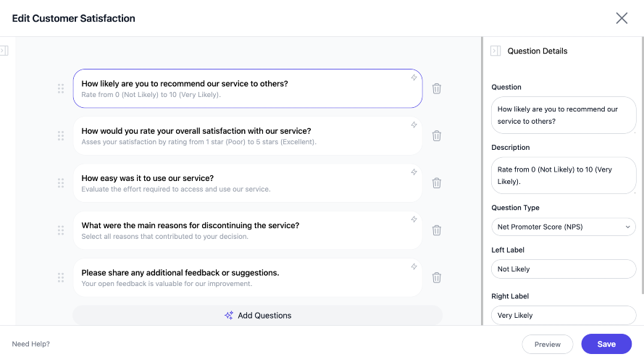Screen dimensions: 644x362
Task: Click the Save button
Action: pyautogui.click(x=606, y=344)
